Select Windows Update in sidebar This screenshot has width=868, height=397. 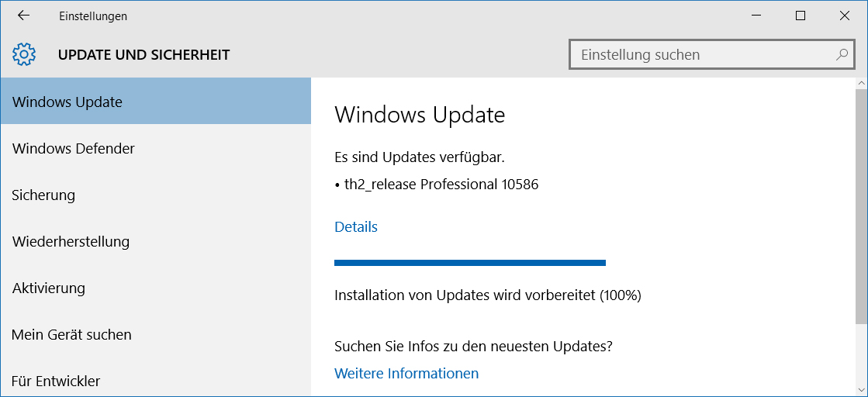click(156, 102)
